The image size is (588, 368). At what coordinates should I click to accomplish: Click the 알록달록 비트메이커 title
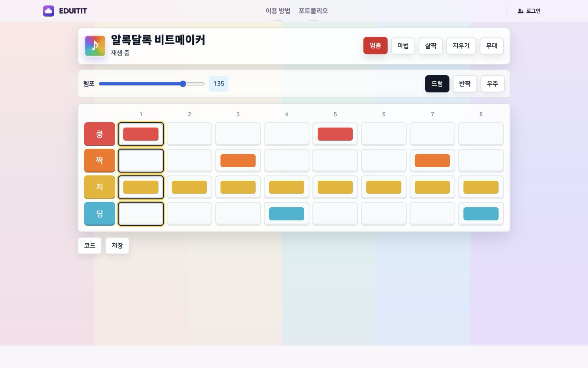[x=158, y=40]
